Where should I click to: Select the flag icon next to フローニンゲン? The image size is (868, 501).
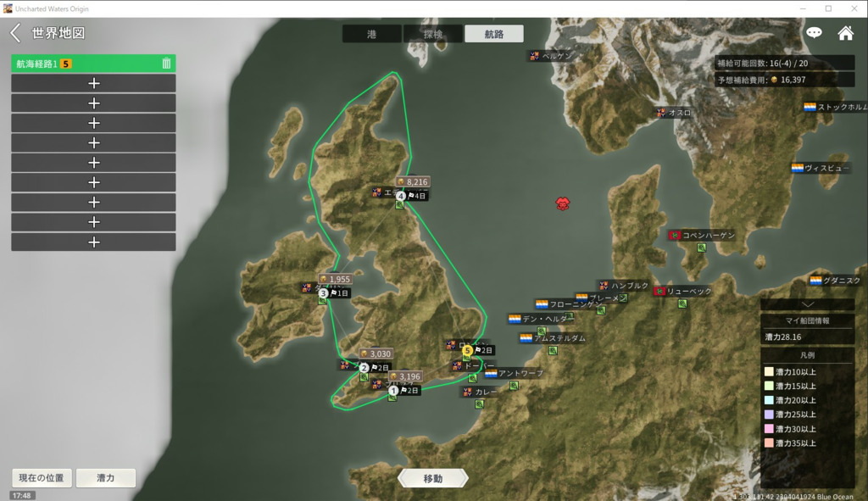pos(542,304)
